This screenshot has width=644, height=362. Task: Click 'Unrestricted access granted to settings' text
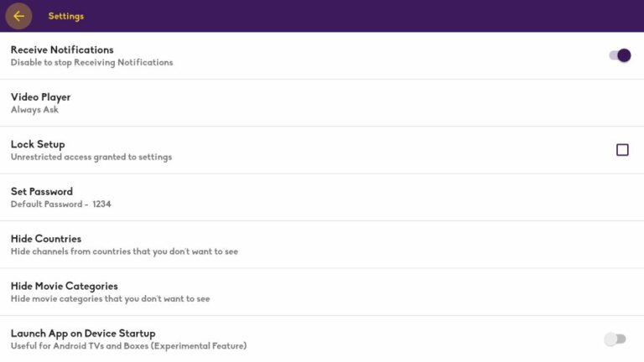coord(91,157)
